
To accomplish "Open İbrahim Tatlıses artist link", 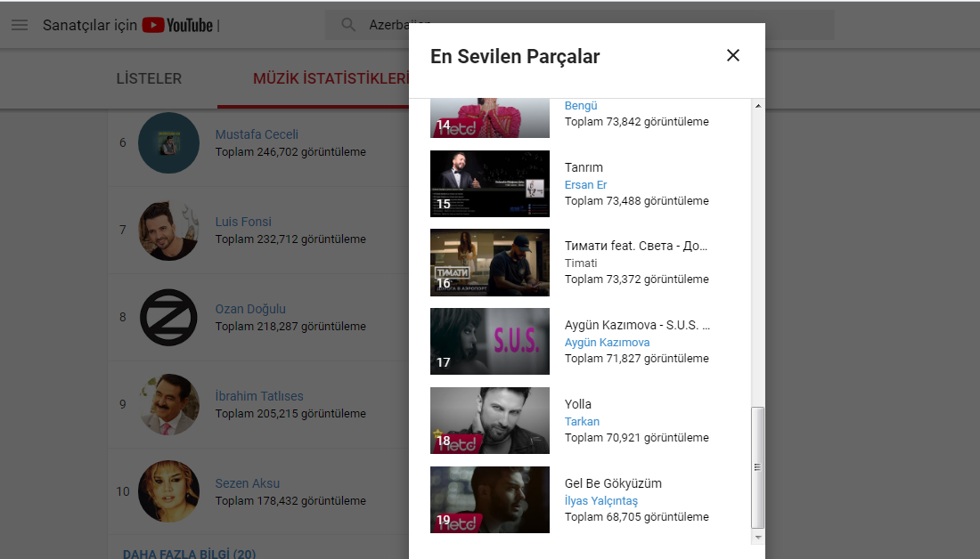I will click(x=258, y=396).
